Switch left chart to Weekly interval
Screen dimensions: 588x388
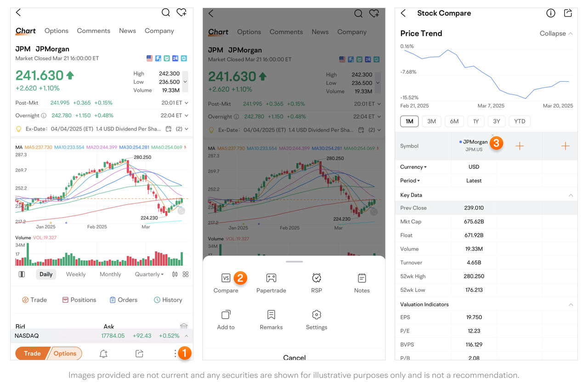(76, 274)
